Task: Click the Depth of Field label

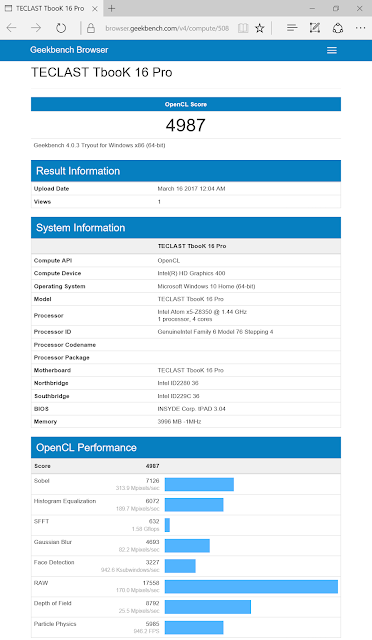Action: [53, 603]
